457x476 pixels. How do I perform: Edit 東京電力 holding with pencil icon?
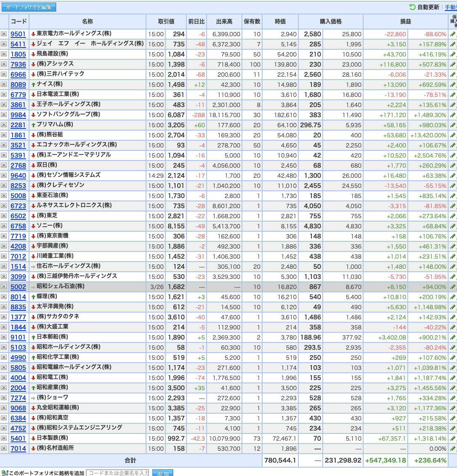453,34
